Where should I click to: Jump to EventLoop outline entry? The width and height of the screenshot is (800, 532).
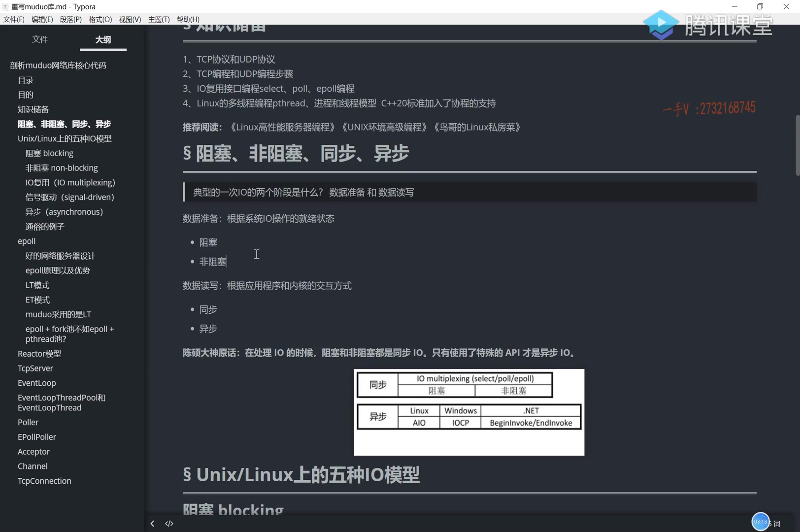tap(37, 383)
